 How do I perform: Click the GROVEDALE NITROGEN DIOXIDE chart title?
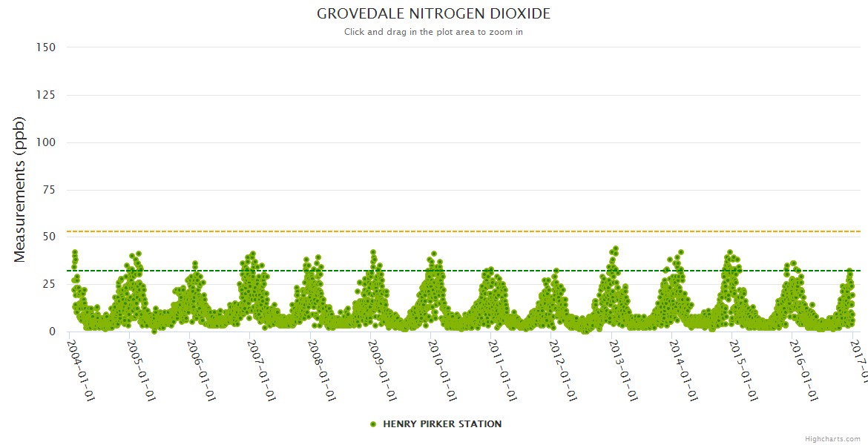point(433,14)
